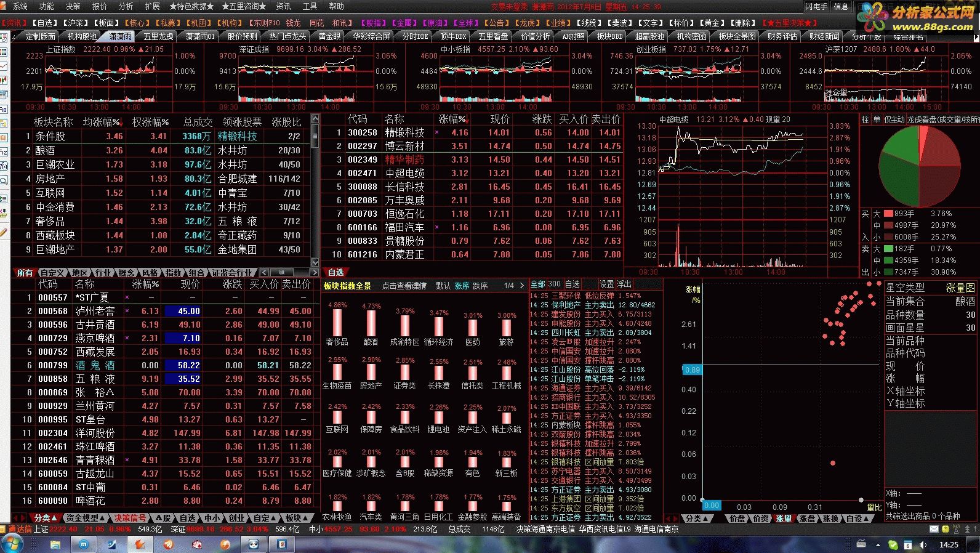980x553 pixels.
Task: Click the 房地产 sector bar
Action: [371, 372]
